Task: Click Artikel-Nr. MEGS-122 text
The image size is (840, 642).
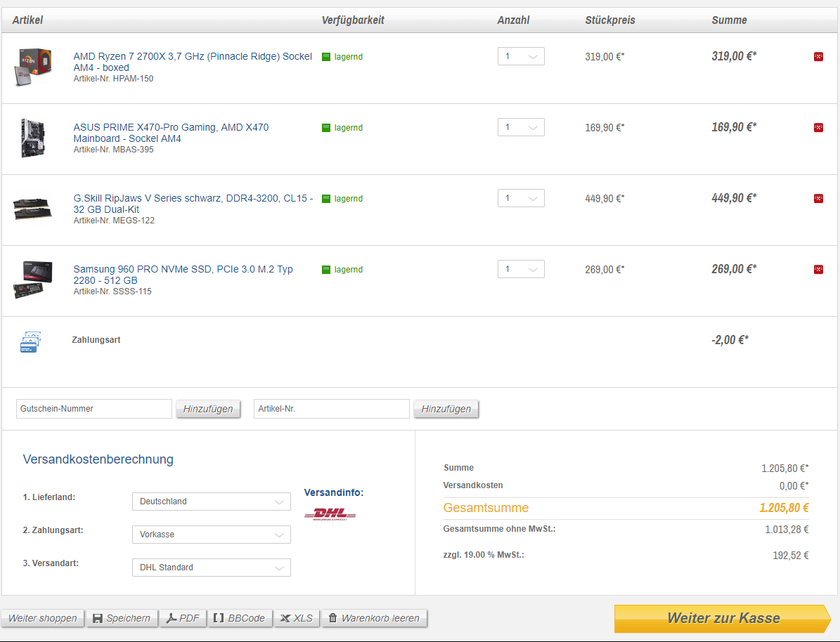Action: pos(114,221)
